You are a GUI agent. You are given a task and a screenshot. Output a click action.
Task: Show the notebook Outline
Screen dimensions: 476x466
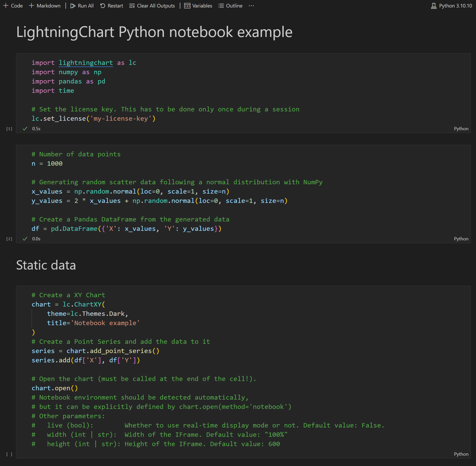(230, 6)
